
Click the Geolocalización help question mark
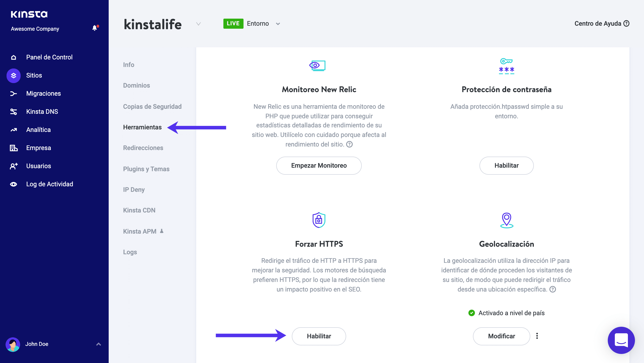552,289
